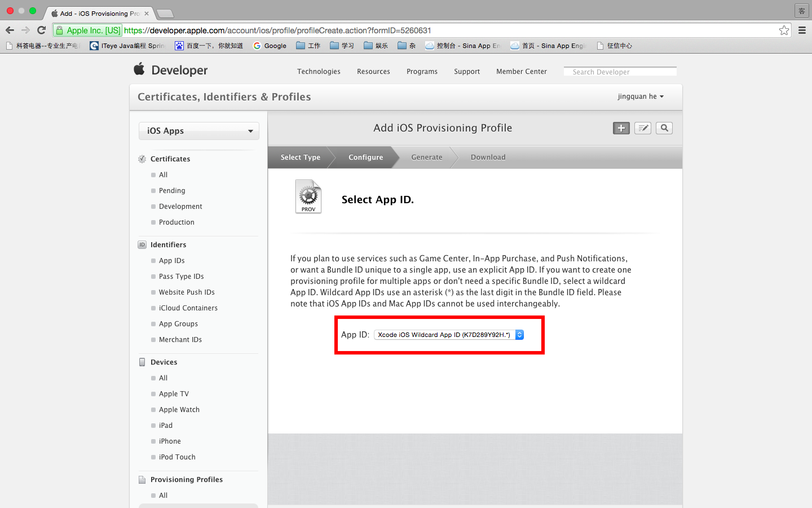Screen dimensions: 812x508
Task: Click the Configure step
Action: (365, 157)
